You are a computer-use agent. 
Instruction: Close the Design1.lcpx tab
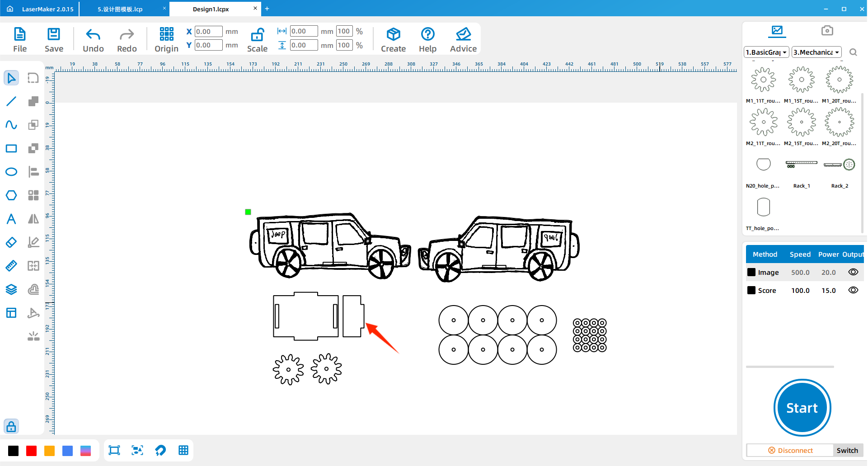(x=255, y=8)
